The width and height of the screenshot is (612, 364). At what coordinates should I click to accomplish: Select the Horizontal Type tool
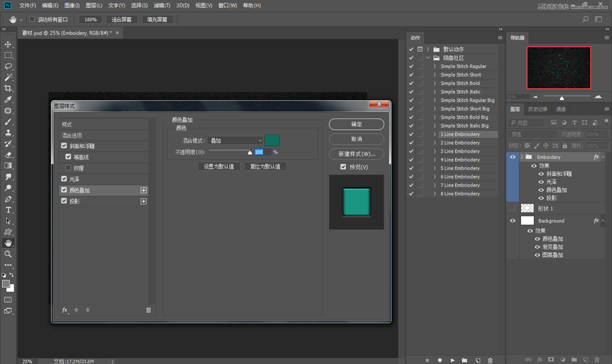pyautogui.click(x=8, y=210)
